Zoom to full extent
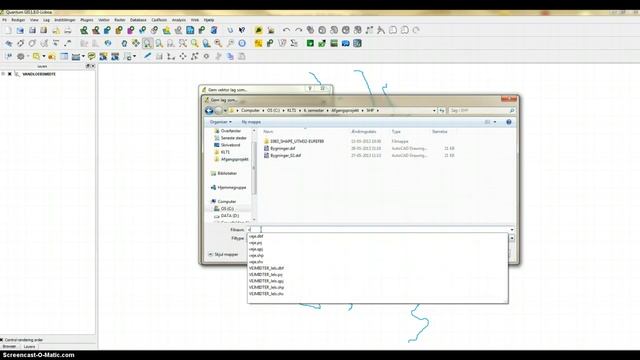 pyautogui.click(x=183, y=43)
